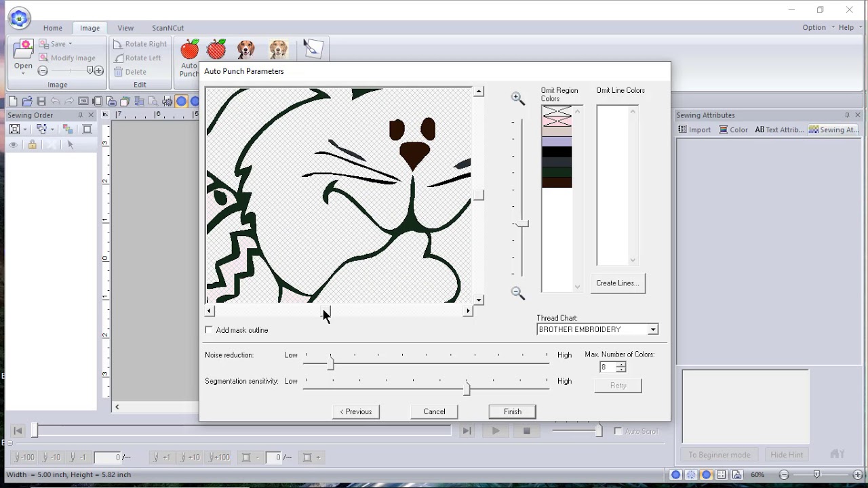Switch to the Image ribbon tab
This screenshot has height=488, width=868.
90,28
